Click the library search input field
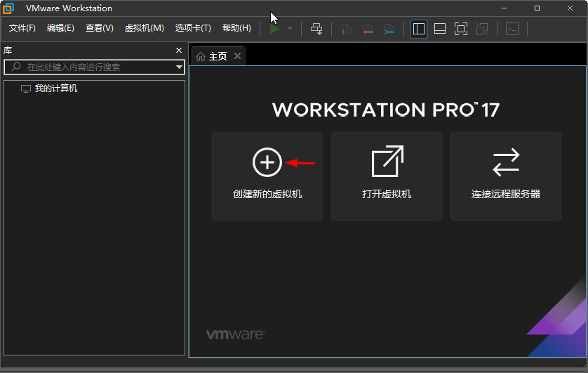Viewport: 588px width, 373px height. pos(94,67)
